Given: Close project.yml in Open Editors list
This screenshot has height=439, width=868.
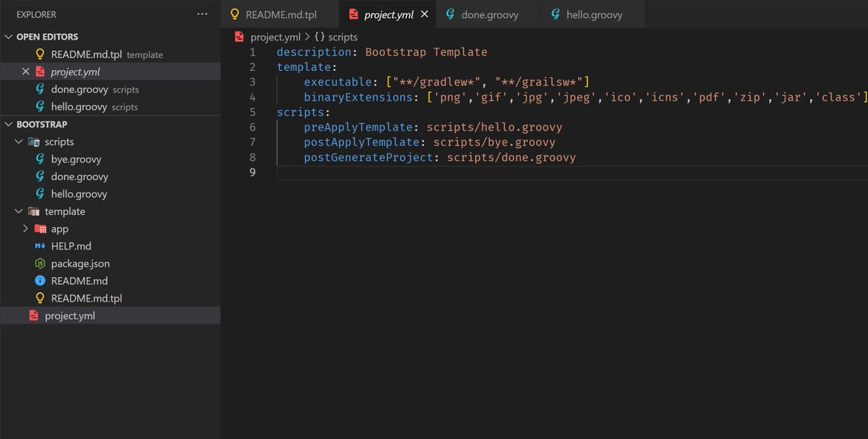Looking at the screenshot, I should 26,72.
